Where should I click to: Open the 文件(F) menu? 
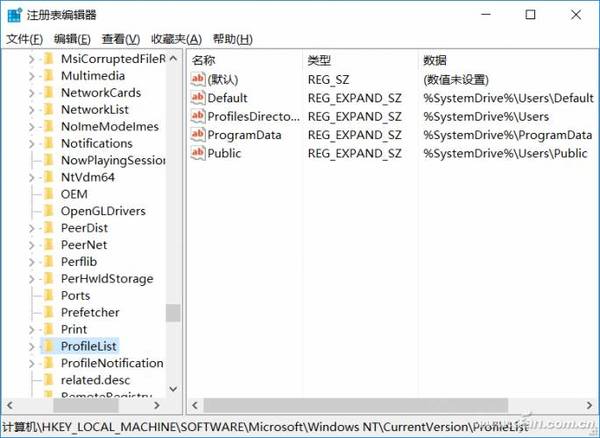point(24,39)
